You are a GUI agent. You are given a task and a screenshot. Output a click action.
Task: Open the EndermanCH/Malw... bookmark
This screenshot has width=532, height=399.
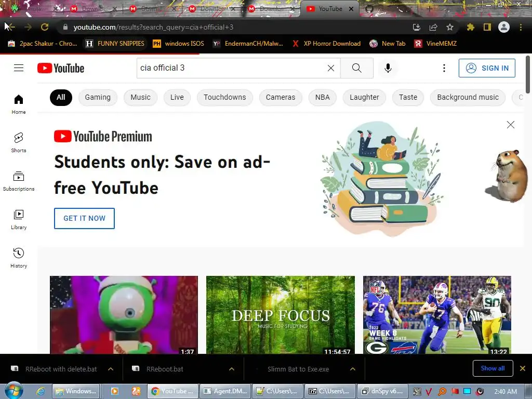point(248,44)
